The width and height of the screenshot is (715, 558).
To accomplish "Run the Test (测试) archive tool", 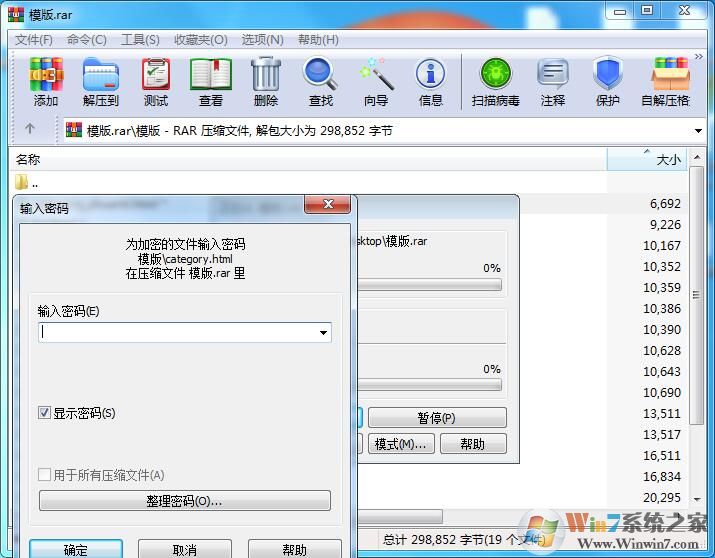I will point(156,81).
